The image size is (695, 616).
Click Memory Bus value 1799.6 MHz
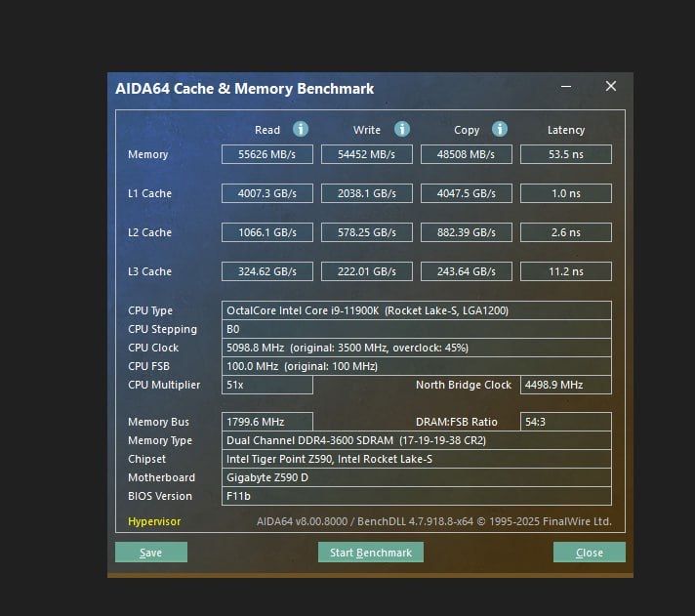(x=267, y=422)
